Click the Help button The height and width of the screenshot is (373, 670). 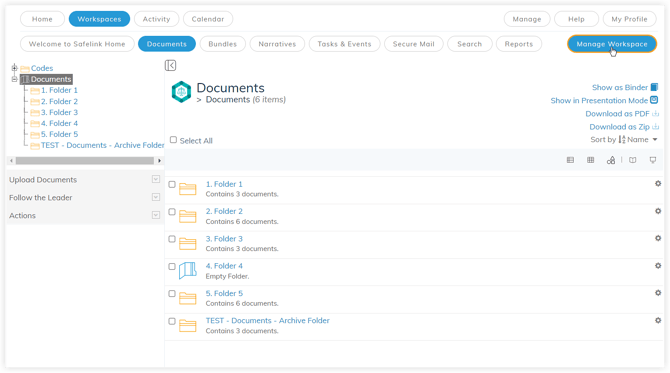pos(576,19)
